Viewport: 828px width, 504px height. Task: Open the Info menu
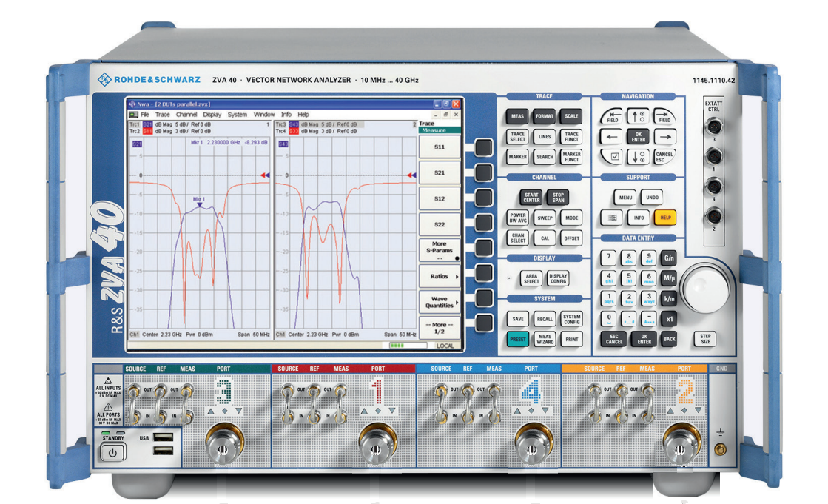tap(286, 115)
